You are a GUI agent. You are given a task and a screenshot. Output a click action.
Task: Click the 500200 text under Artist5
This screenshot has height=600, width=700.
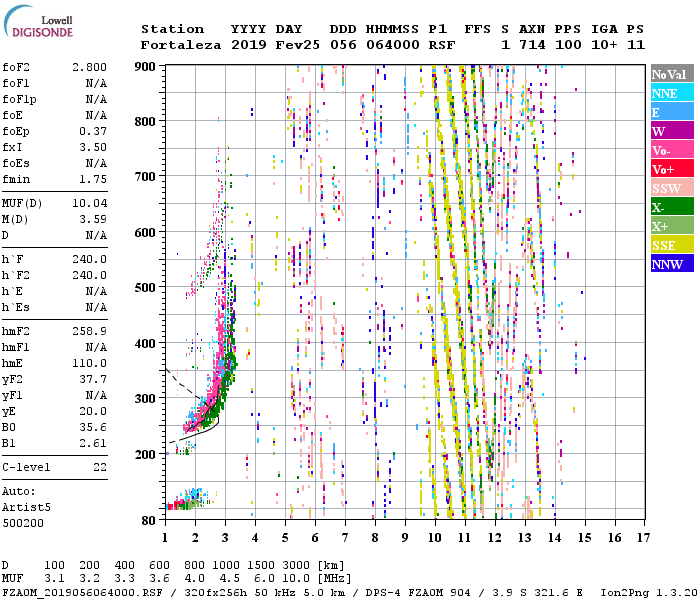click(23, 523)
